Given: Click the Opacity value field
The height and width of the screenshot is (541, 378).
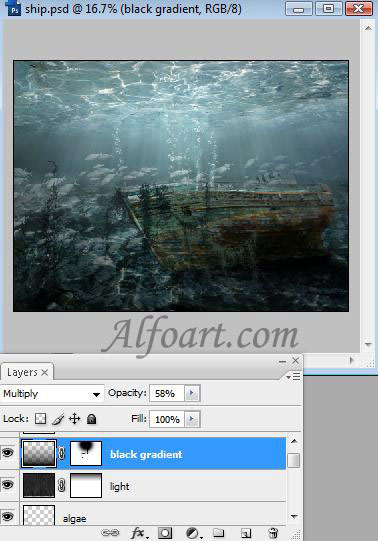Looking at the screenshot, I should tap(167, 393).
